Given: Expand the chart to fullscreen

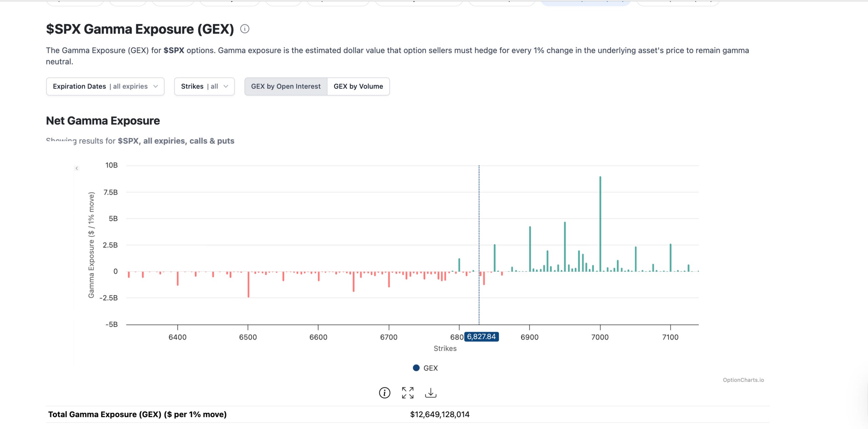Looking at the screenshot, I should click(x=408, y=393).
